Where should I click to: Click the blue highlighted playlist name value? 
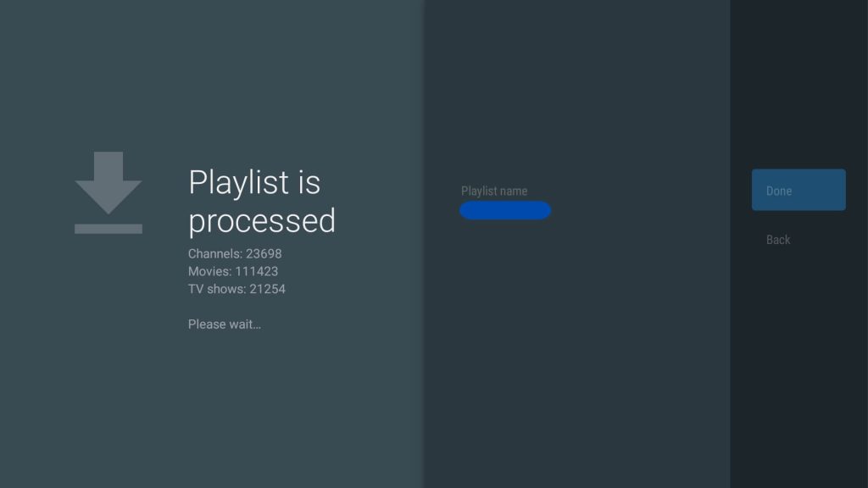(505, 211)
